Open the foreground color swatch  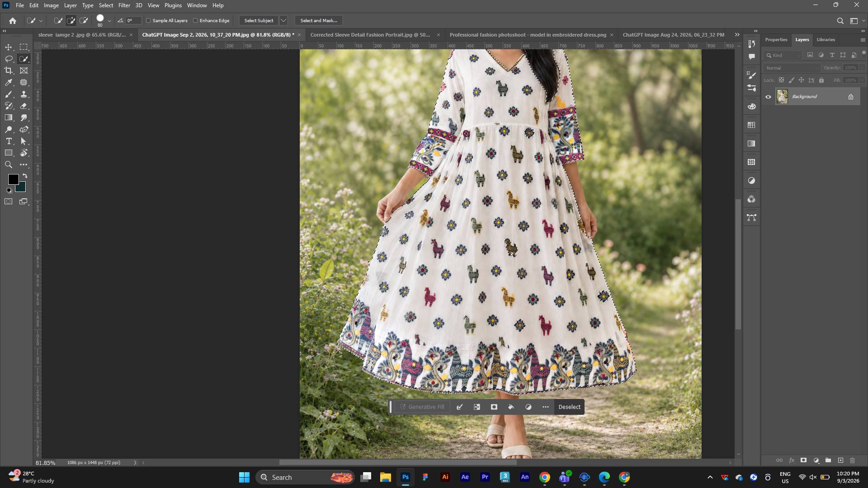pyautogui.click(x=13, y=179)
